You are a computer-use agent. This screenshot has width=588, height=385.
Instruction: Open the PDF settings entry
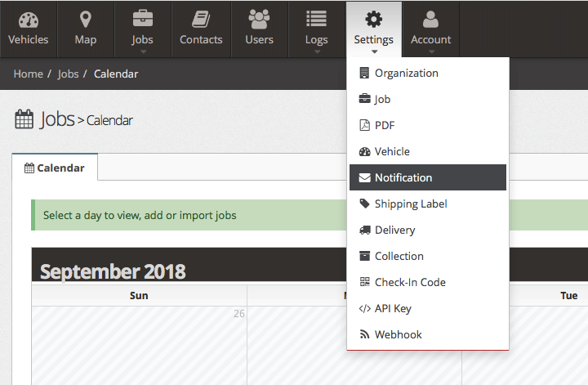pyautogui.click(x=427, y=125)
